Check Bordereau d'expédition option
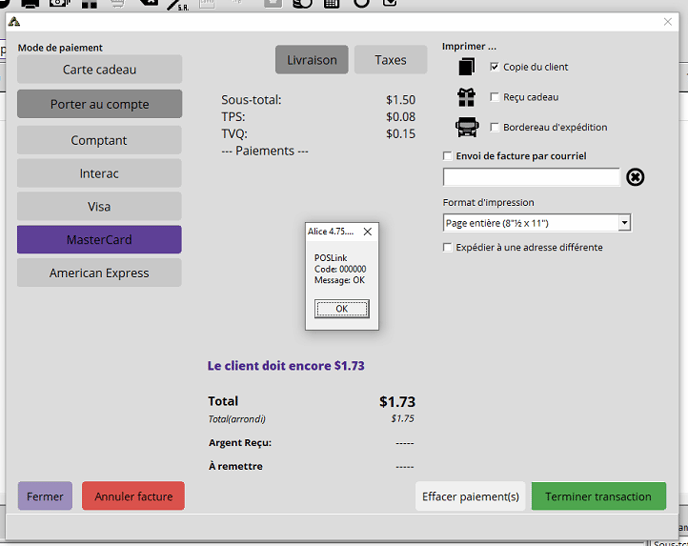688x546 pixels. point(494,127)
